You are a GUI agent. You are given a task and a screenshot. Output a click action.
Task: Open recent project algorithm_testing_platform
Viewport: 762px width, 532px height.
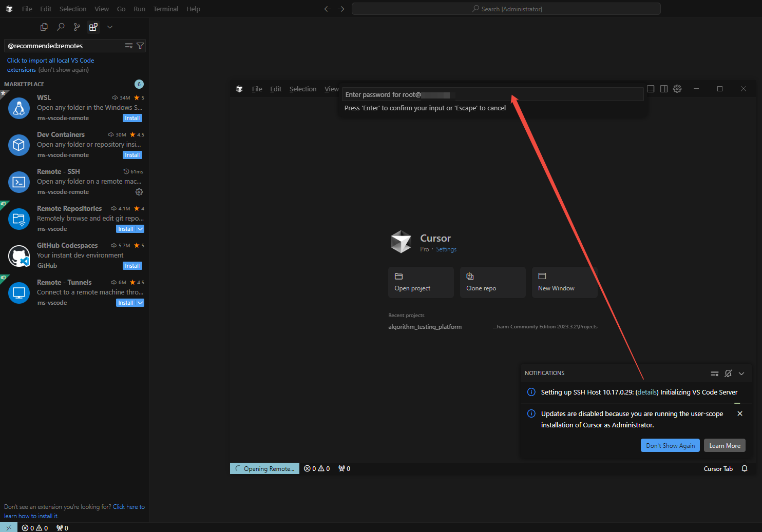[425, 327]
